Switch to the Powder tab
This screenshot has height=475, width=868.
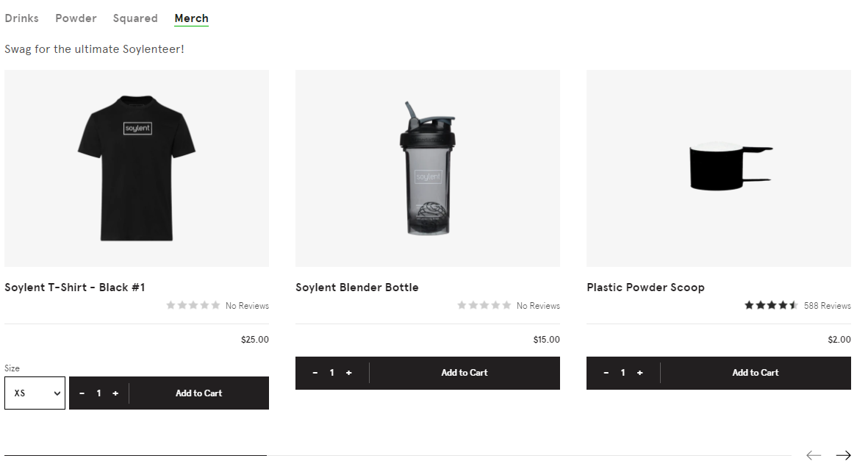[x=76, y=18]
